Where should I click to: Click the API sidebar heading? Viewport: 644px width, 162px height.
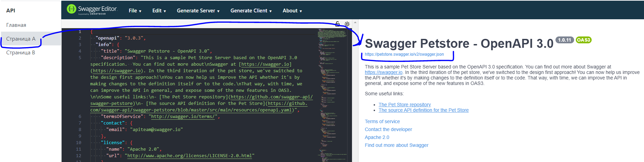click(x=11, y=10)
